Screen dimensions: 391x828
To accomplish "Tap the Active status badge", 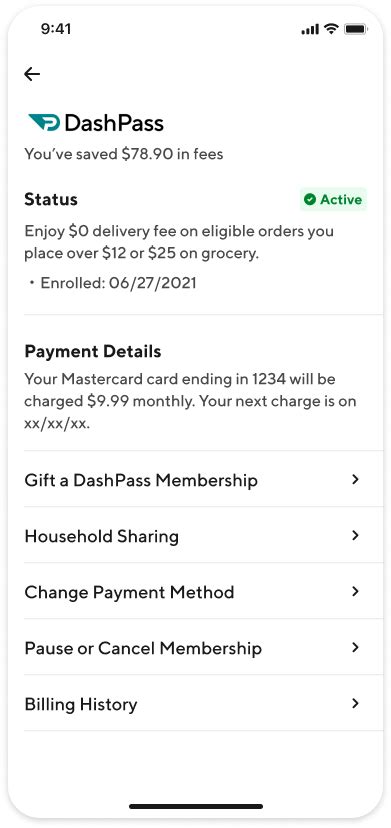I will point(333,200).
